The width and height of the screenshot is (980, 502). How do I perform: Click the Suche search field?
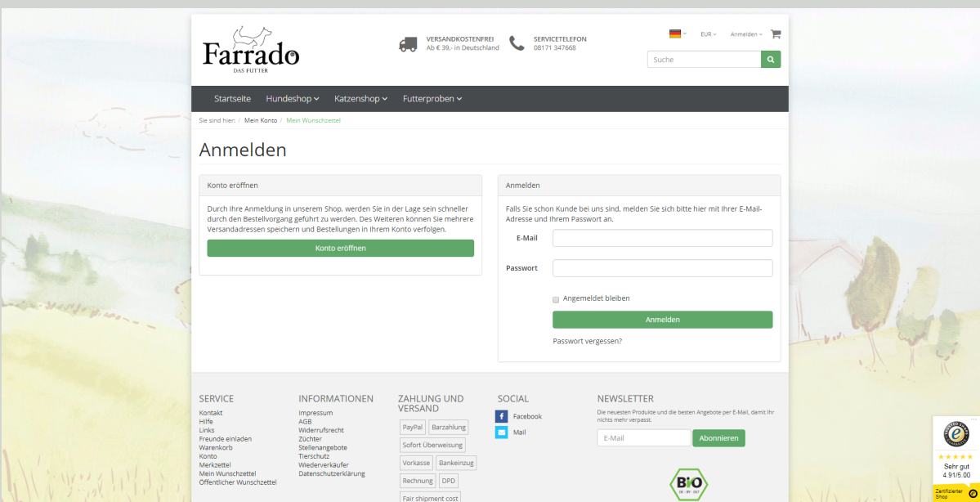(x=704, y=60)
